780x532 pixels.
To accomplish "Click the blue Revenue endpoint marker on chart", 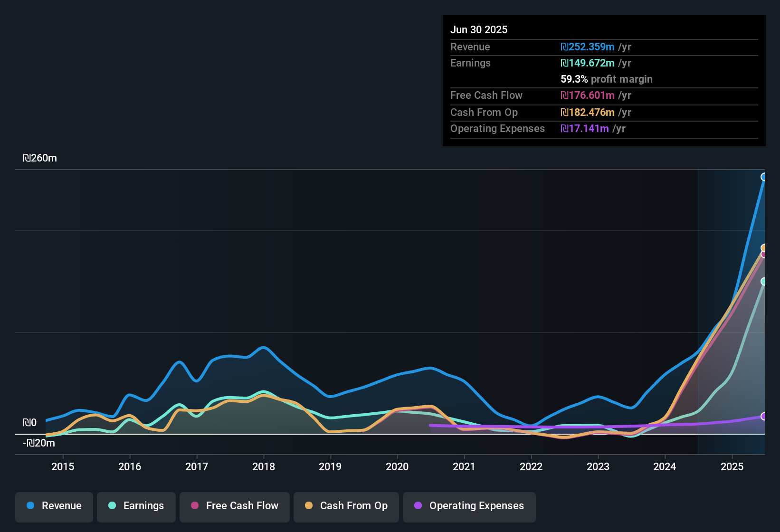I will coord(764,177).
